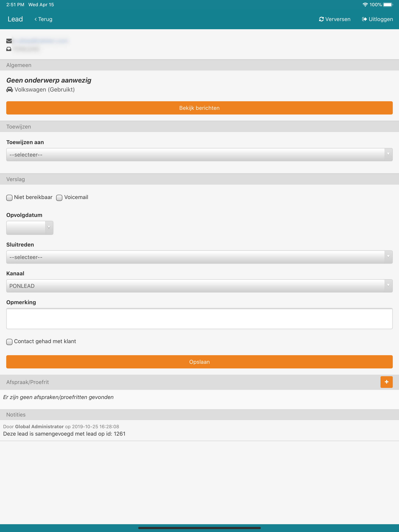
Task: Click the Volkswagen car icon
Action: [x=10, y=89]
